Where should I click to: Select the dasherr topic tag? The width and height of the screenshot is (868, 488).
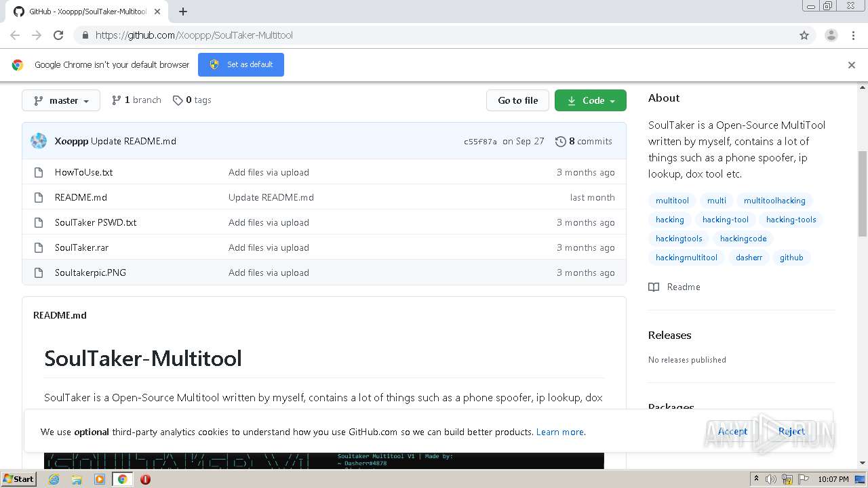(749, 258)
